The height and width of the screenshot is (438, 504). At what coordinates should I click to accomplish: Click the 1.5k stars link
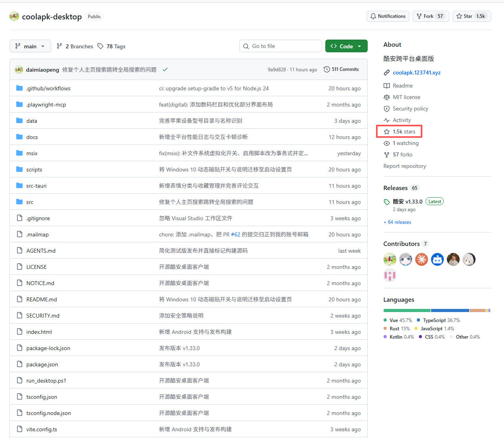coord(399,131)
